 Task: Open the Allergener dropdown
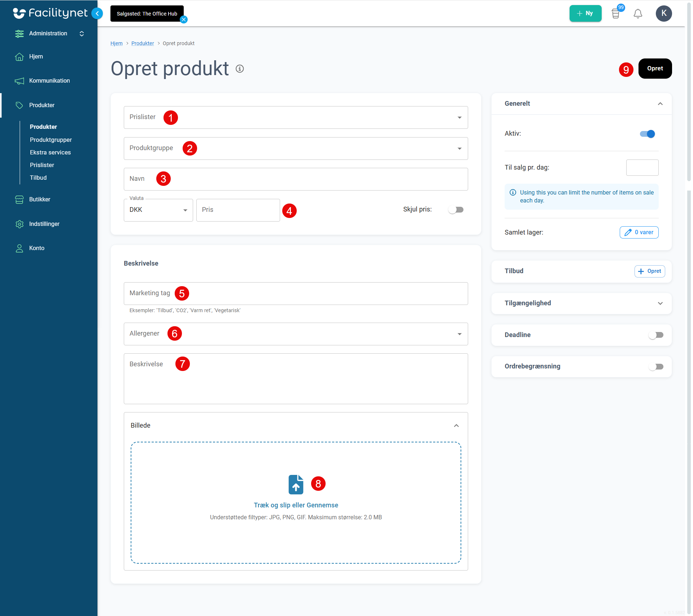pos(296,334)
